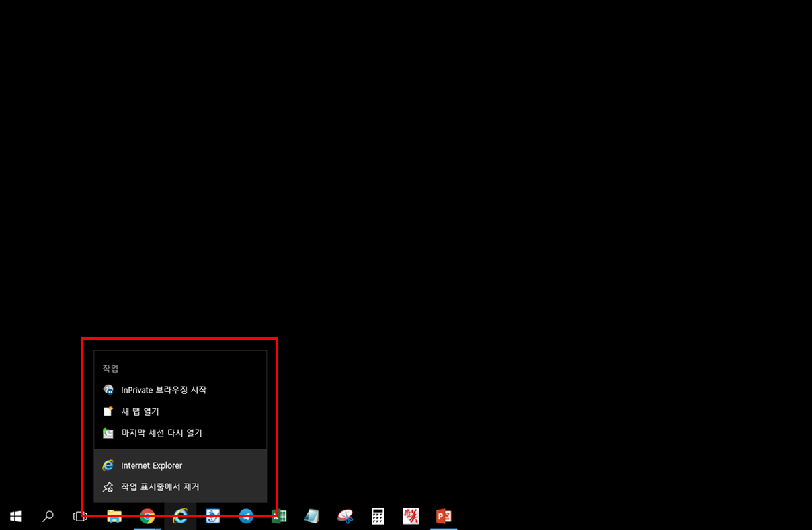Screen dimensions: 812x530
Task: Open taskbar search magnifier
Action: click(48, 516)
